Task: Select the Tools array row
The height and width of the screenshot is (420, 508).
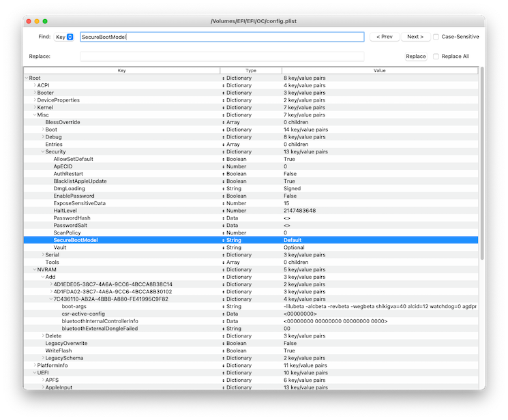Action: tap(251, 262)
